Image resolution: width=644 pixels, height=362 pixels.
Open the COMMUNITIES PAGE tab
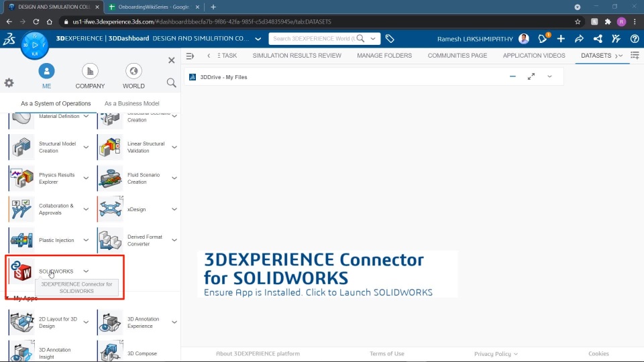pos(458,56)
